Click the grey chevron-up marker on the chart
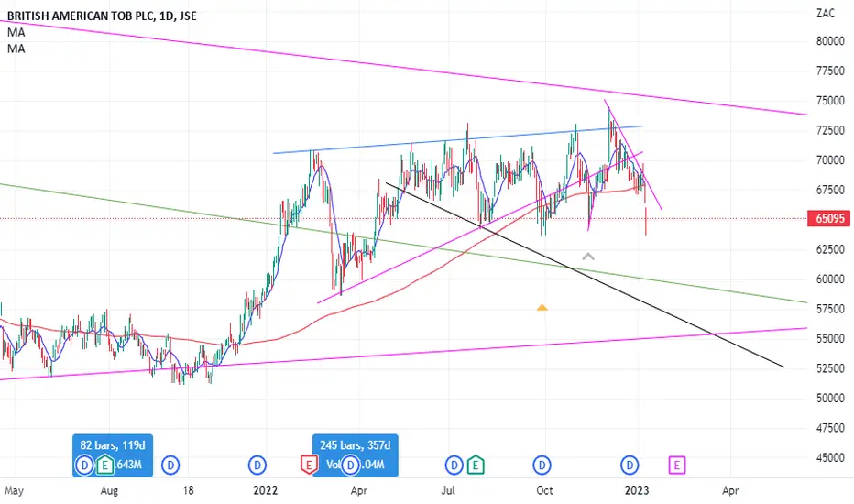The height and width of the screenshot is (504, 854). click(588, 256)
